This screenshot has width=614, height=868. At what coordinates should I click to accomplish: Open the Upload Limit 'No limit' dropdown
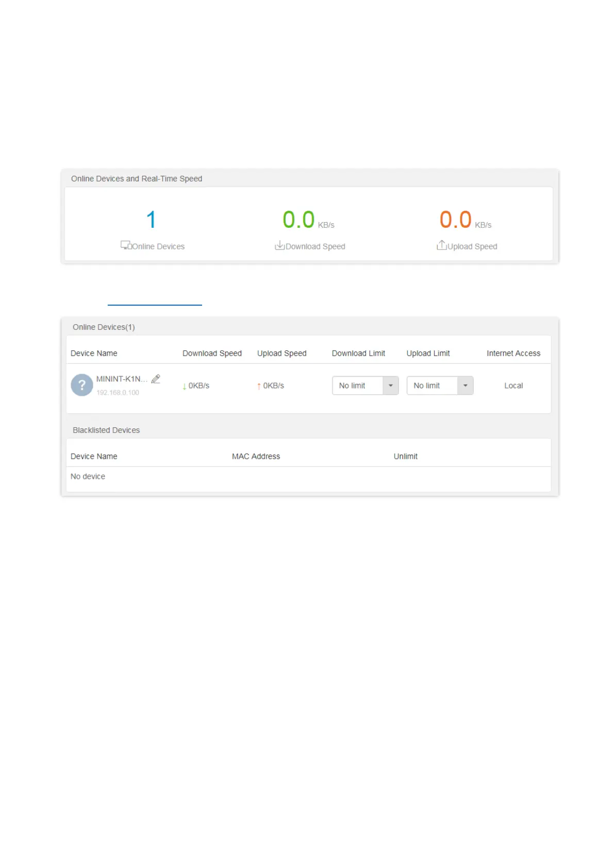(x=432, y=386)
